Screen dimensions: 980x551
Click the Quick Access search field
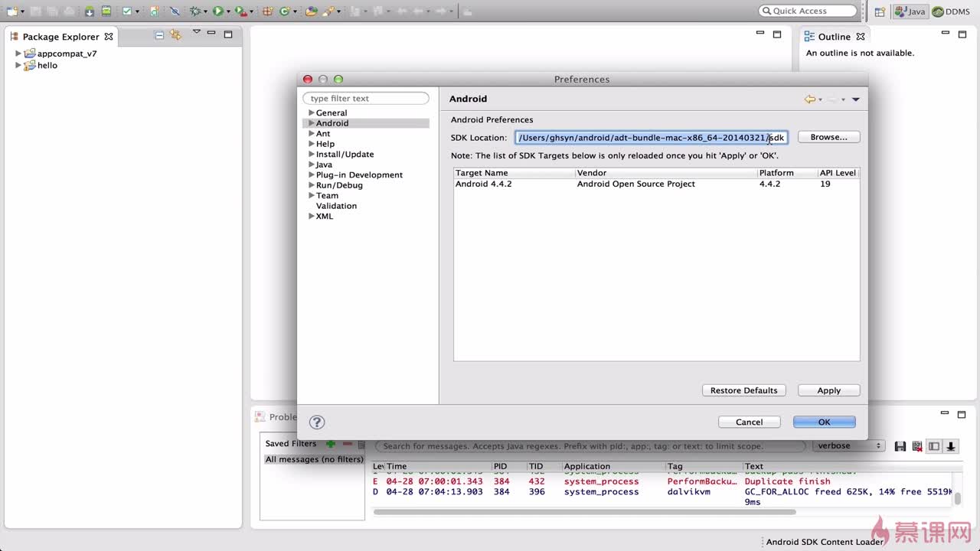(808, 11)
